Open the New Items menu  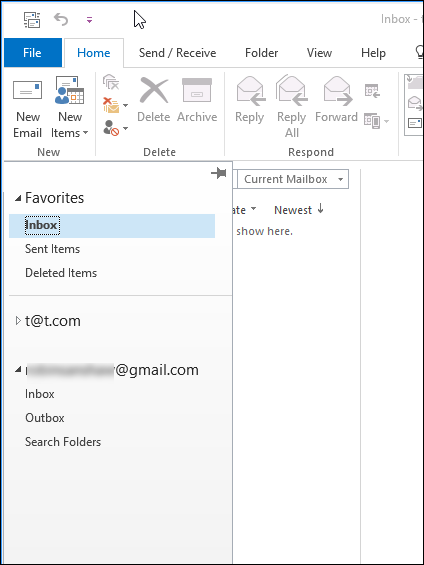click(x=70, y=107)
